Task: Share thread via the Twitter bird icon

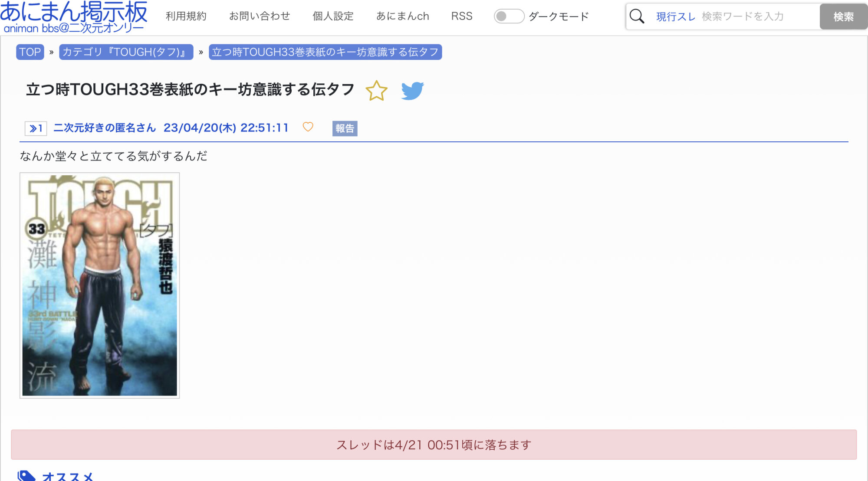Action: click(412, 91)
